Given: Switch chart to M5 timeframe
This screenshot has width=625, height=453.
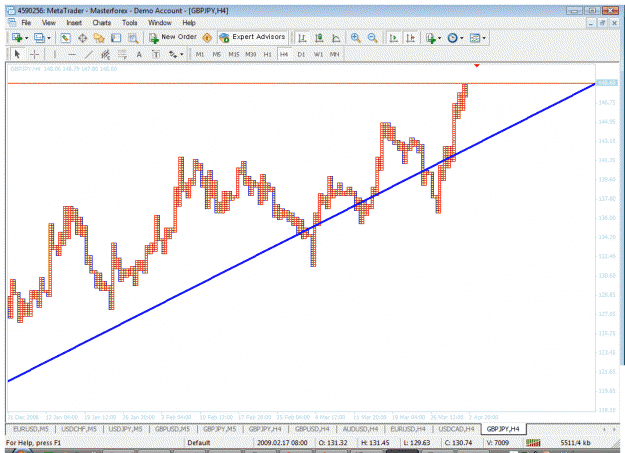Looking at the screenshot, I should coord(216,54).
